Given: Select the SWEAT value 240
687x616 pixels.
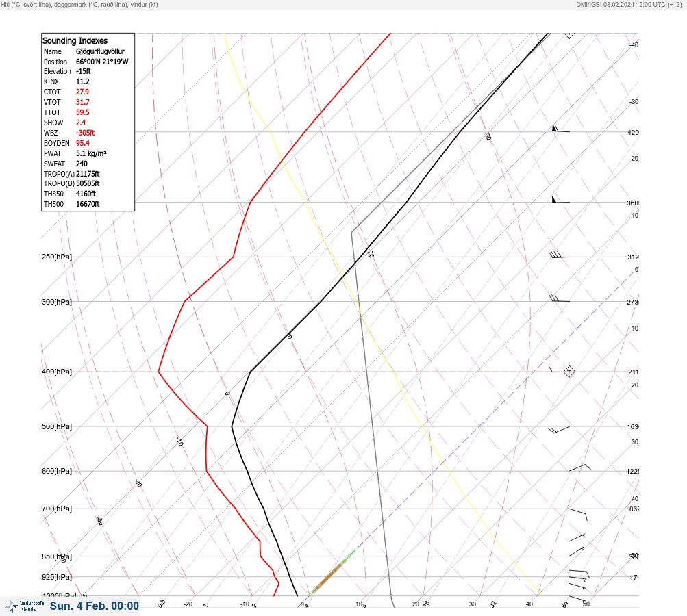Looking at the screenshot, I should pyautogui.click(x=82, y=164).
